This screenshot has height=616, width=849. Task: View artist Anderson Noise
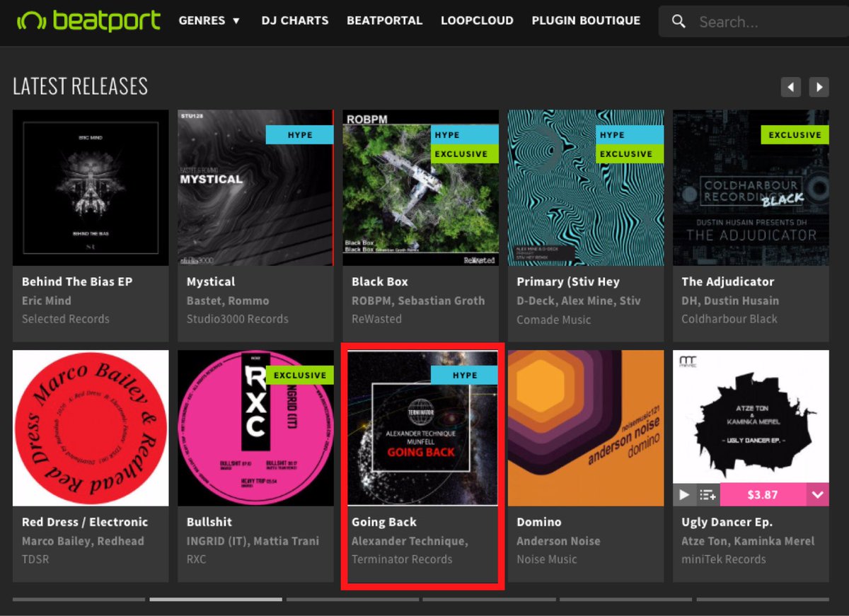[x=558, y=541]
